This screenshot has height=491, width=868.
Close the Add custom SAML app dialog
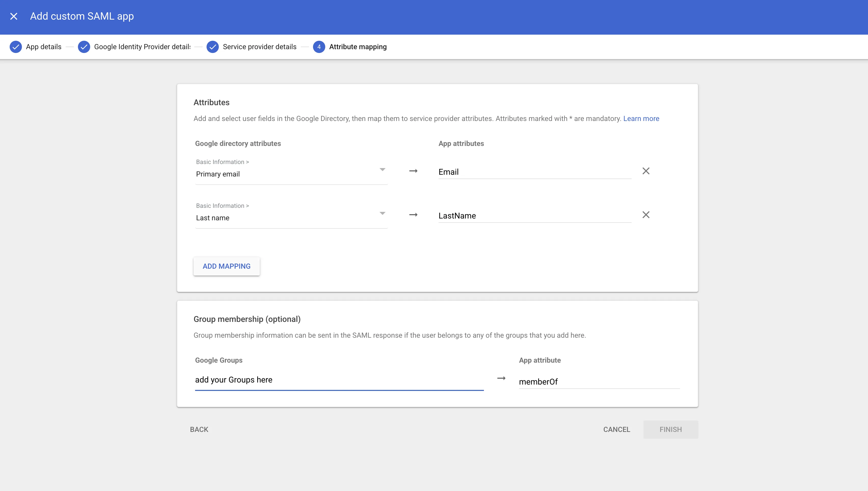click(14, 16)
